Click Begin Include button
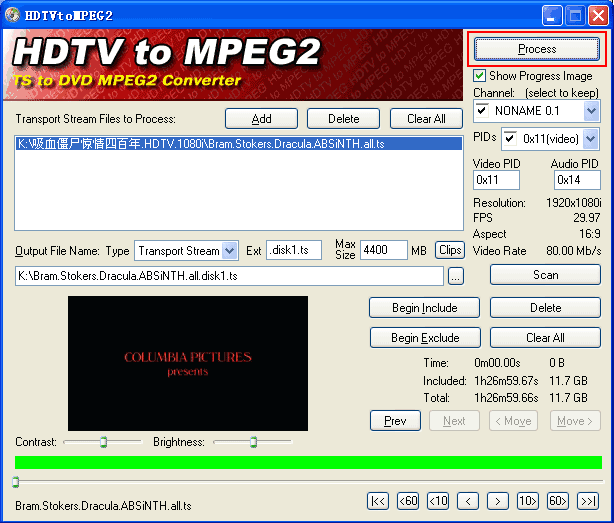614x523 pixels. point(424,308)
